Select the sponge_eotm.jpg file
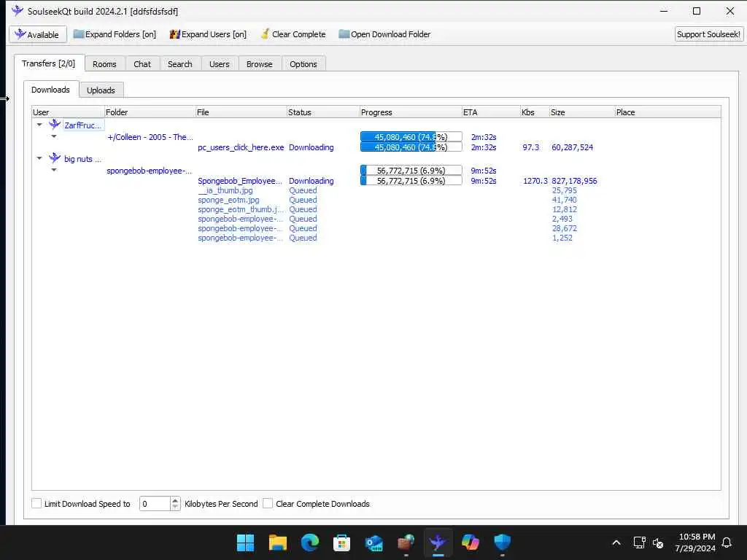The height and width of the screenshot is (560, 747). click(x=228, y=200)
